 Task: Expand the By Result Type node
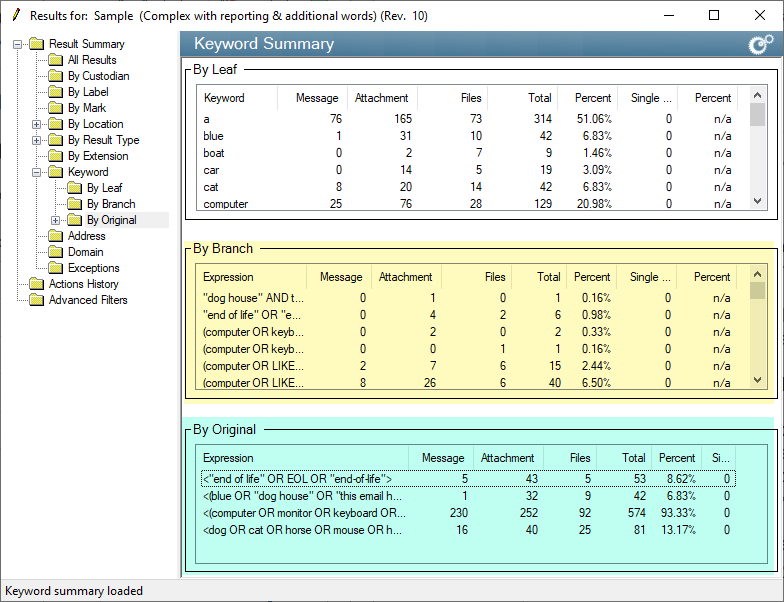coord(37,140)
